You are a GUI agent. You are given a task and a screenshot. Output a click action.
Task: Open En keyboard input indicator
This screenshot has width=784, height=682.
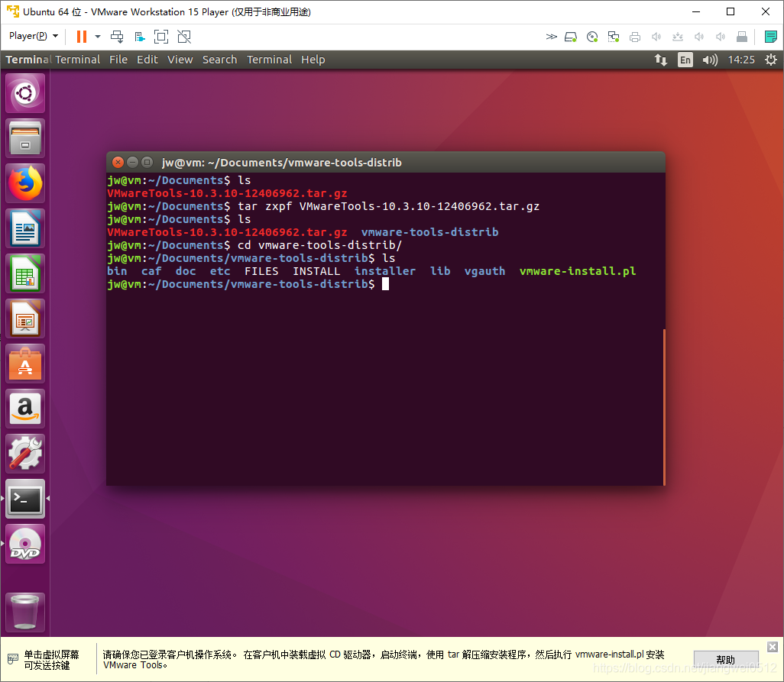click(685, 60)
